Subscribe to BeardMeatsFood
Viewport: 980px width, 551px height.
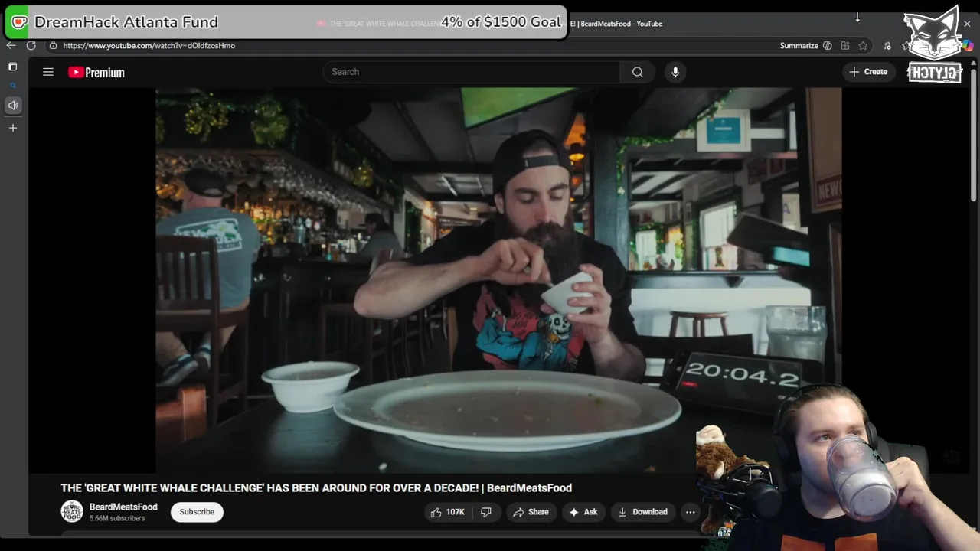pos(197,512)
